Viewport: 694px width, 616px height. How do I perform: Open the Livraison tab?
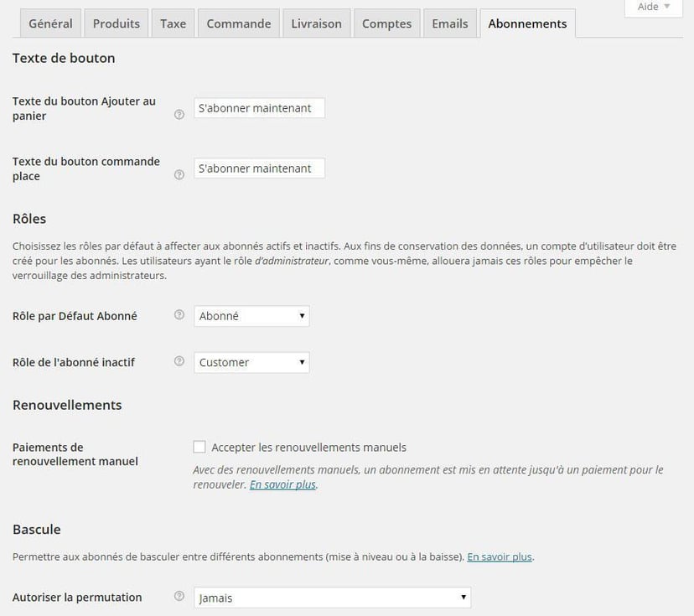(316, 23)
